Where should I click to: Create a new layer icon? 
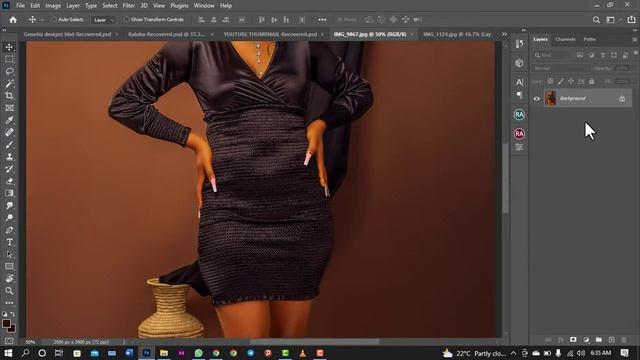[x=611, y=340]
